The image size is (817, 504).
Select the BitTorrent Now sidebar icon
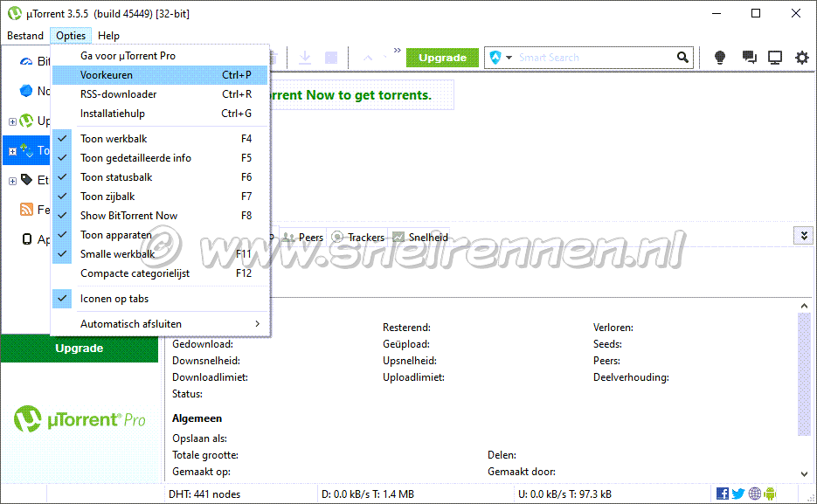tap(26, 61)
